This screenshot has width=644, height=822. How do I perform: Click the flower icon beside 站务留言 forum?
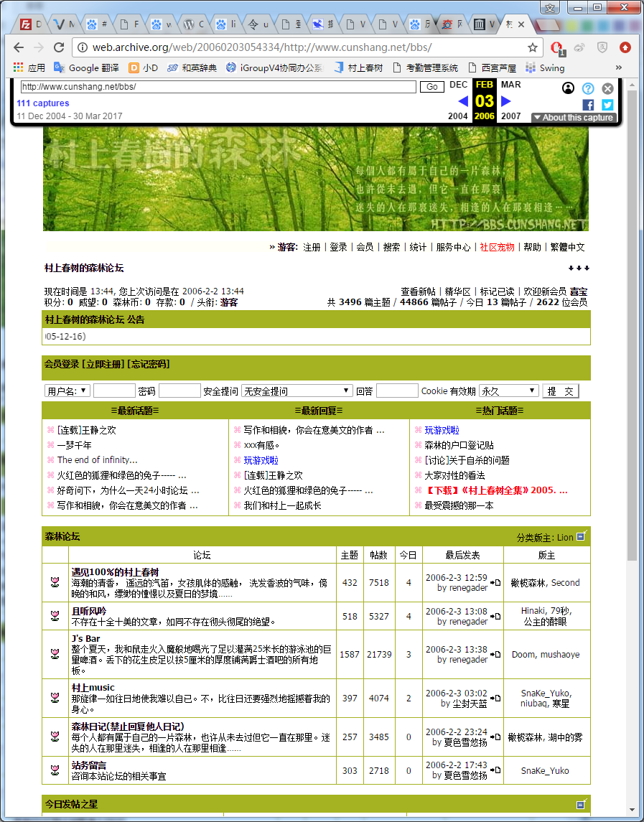55,770
